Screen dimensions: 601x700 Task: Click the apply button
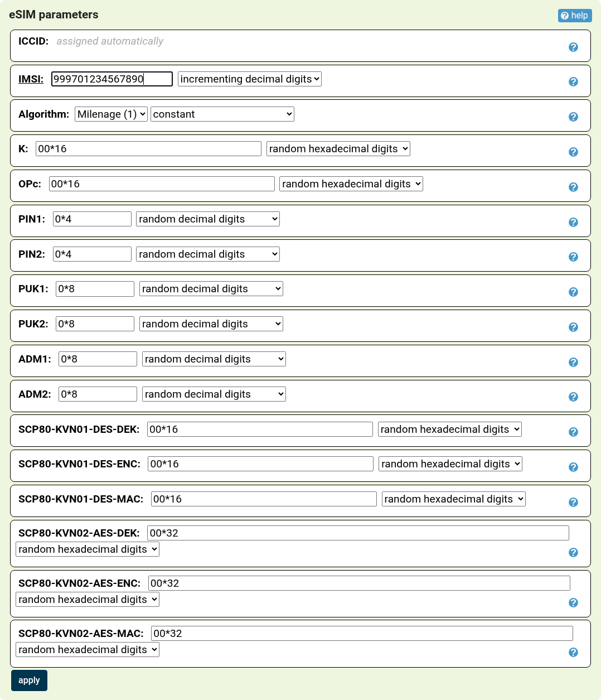click(x=29, y=680)
